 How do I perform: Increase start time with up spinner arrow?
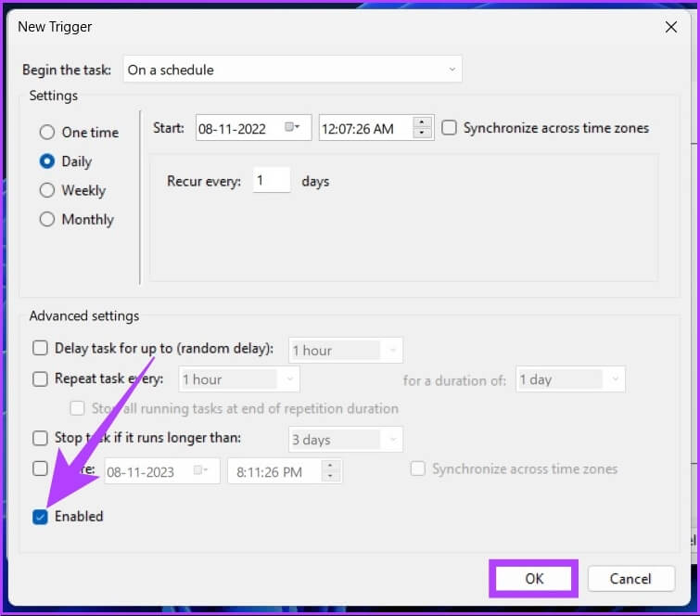tap(422, 122)
